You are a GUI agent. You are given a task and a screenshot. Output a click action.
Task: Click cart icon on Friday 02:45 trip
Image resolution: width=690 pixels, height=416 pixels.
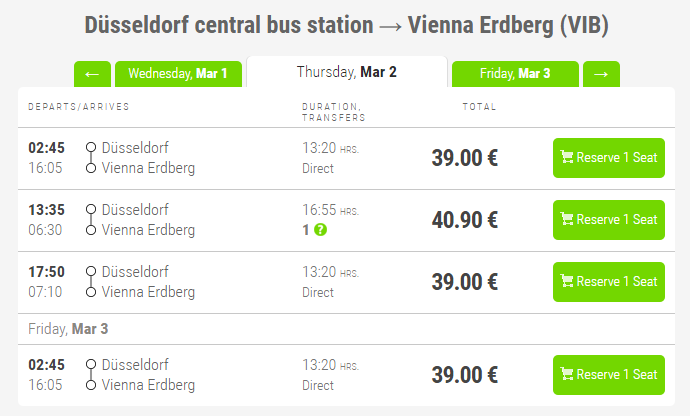567,375
